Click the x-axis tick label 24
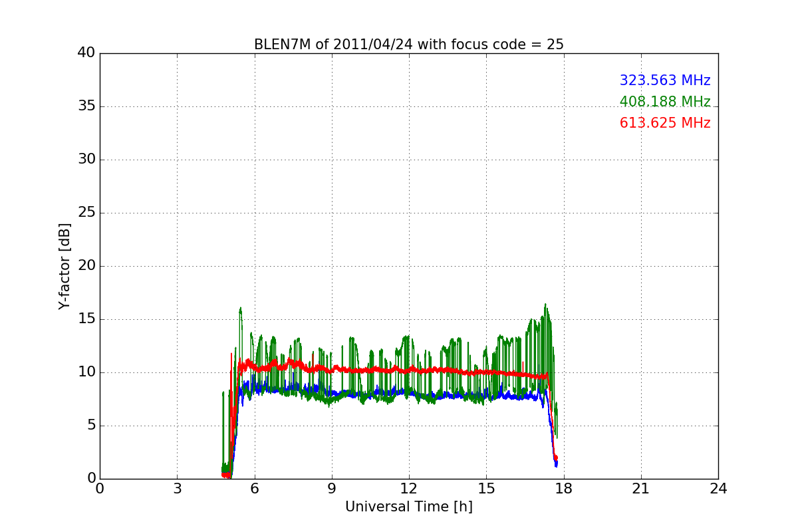This screenshot has width=798, height=532. click(718, 488)
